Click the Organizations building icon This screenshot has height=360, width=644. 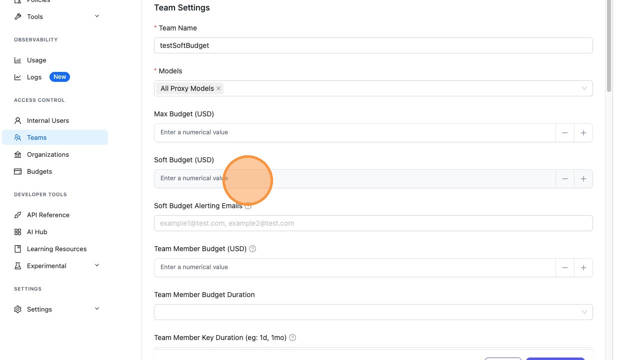18,155
